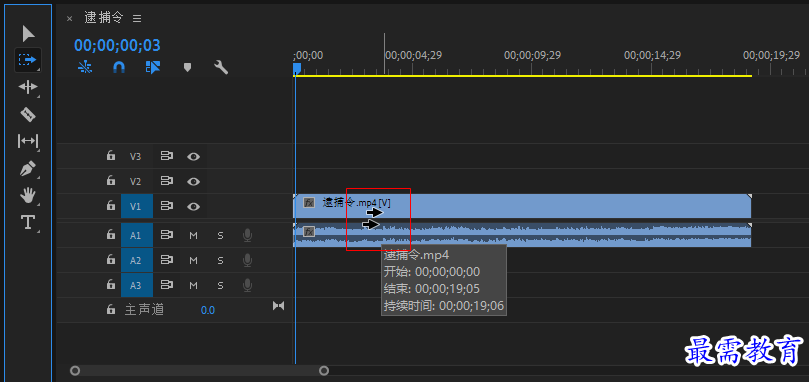Mute track A2
Screen dimensions: 809x382
(193, 260)
